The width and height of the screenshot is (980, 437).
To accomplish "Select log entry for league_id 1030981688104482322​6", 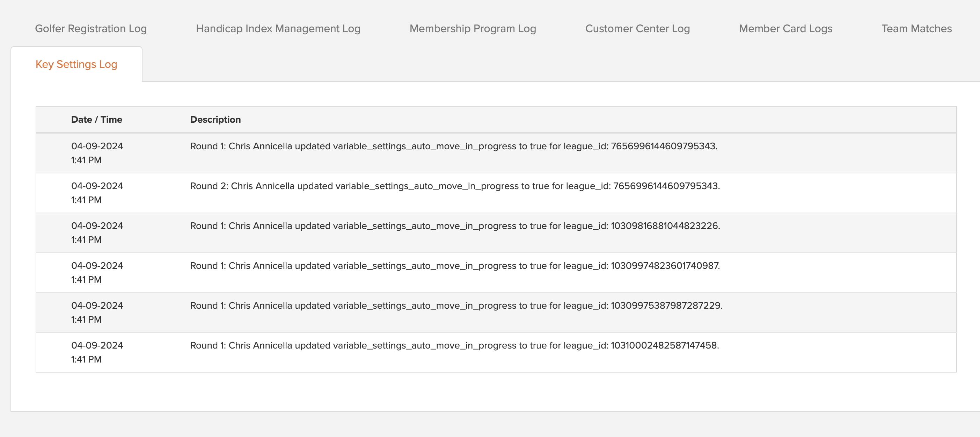I will [496, 233].
